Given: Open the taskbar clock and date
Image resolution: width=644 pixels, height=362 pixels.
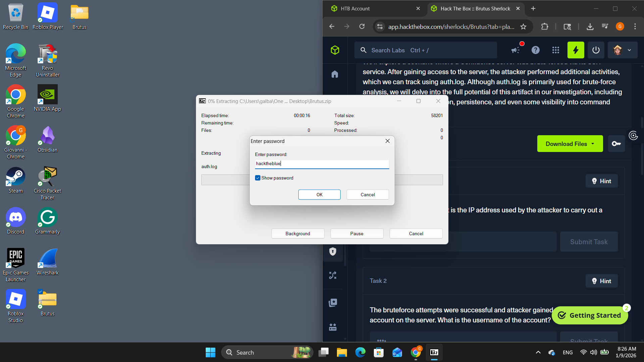Looking at the screenshot, I should (626, 352).
